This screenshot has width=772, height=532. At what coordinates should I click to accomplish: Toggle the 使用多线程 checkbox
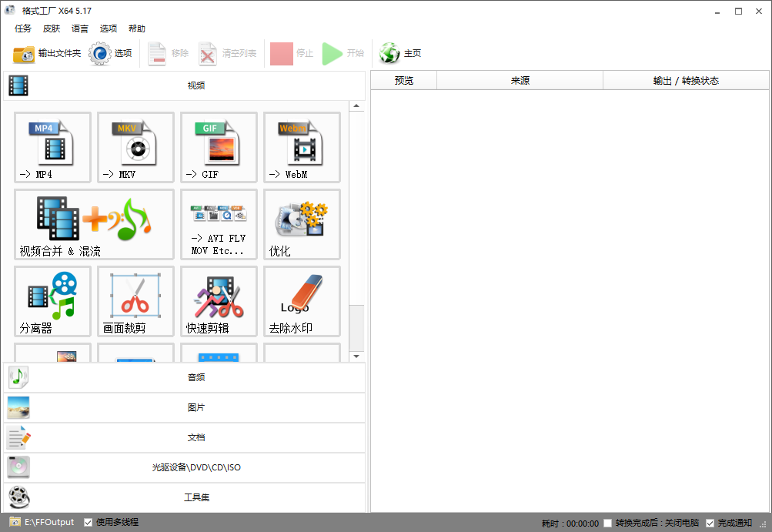pos(89,523)
